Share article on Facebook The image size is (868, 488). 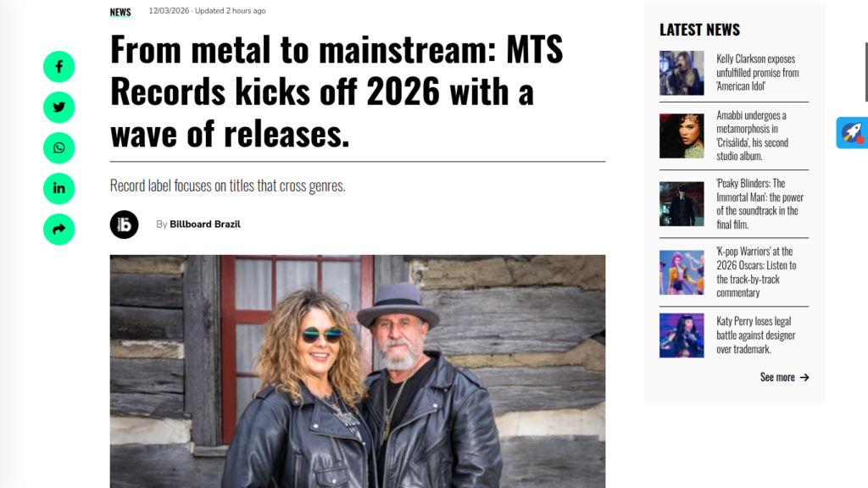(59, 67)
